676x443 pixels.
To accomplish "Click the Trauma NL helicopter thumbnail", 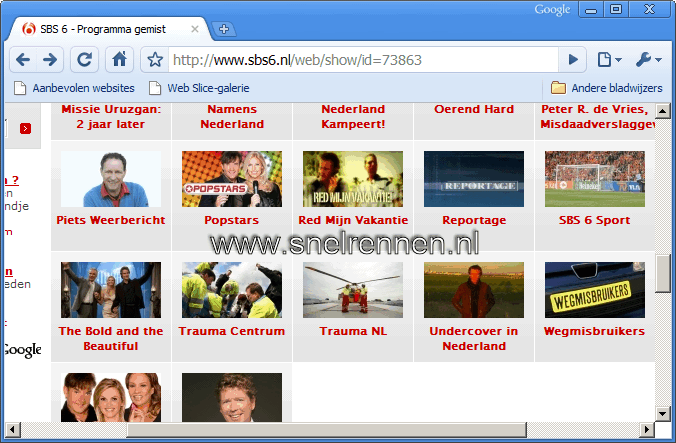I will click(x=353, y=290).
